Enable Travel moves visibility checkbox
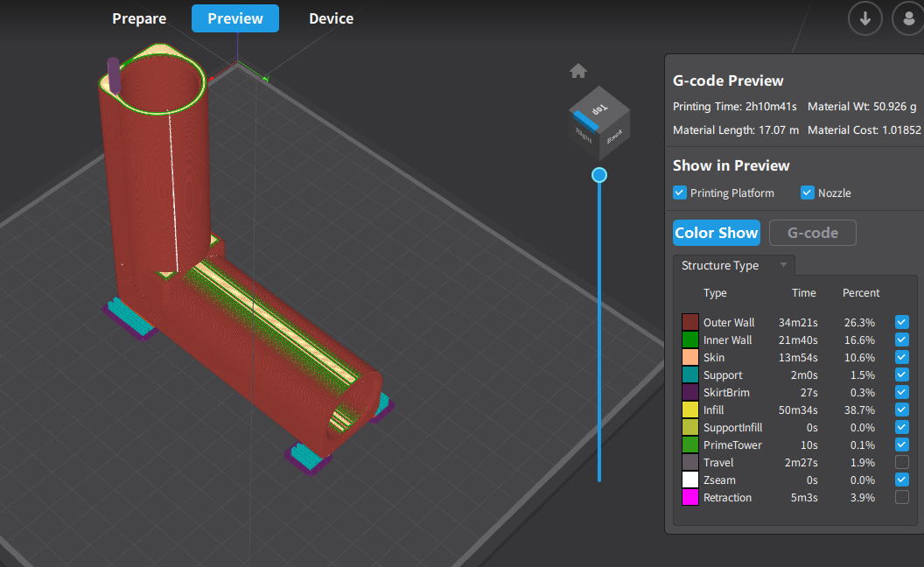This screenshot has width=924, height=567. [901, 462]
